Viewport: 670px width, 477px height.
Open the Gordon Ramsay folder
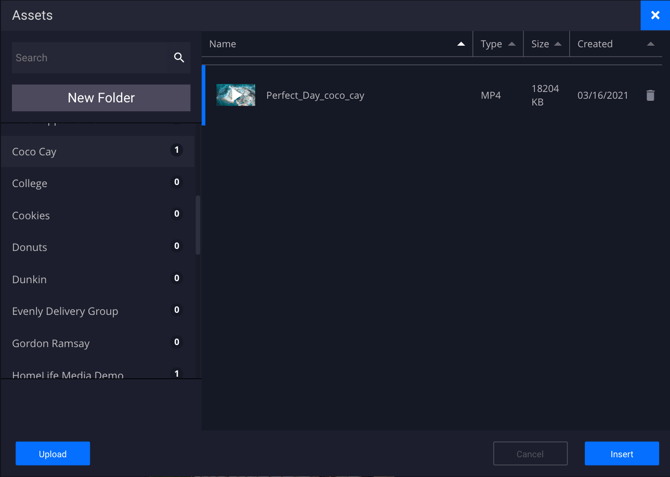[x=97, y=343]
